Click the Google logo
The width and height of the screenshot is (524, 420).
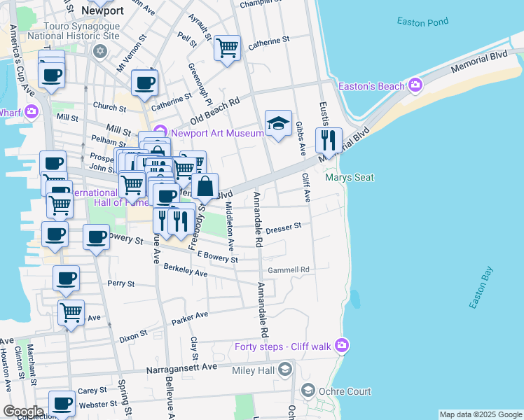click(x=23, y=412)
